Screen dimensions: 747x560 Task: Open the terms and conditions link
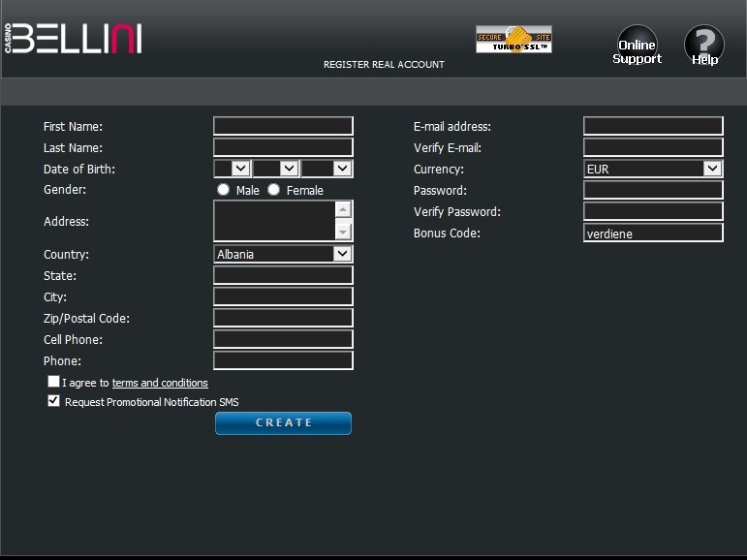point(160,383)
